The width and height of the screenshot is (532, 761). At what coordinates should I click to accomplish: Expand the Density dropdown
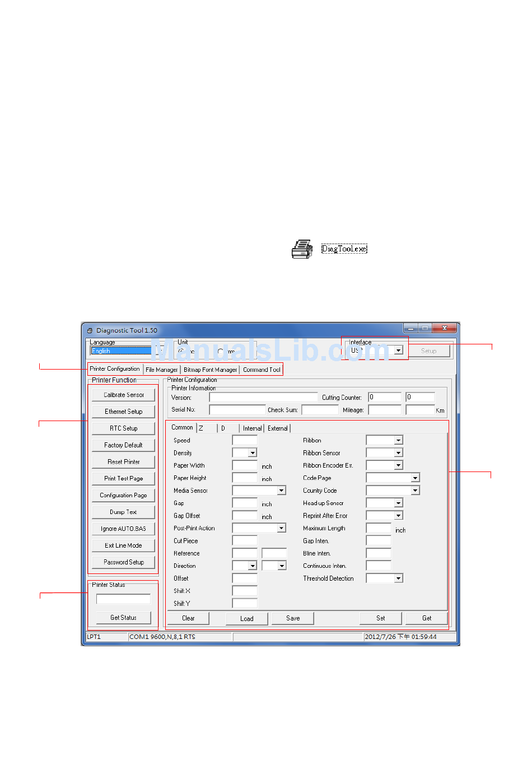(253, 452)
